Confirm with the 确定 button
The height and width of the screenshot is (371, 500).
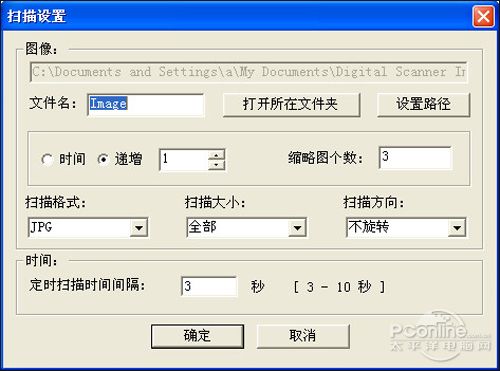[197, 336]
